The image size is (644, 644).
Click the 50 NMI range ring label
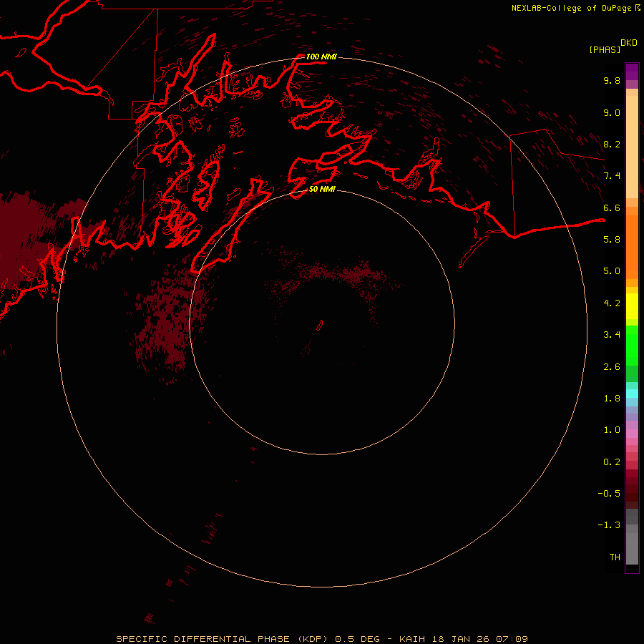pos(322,189)
